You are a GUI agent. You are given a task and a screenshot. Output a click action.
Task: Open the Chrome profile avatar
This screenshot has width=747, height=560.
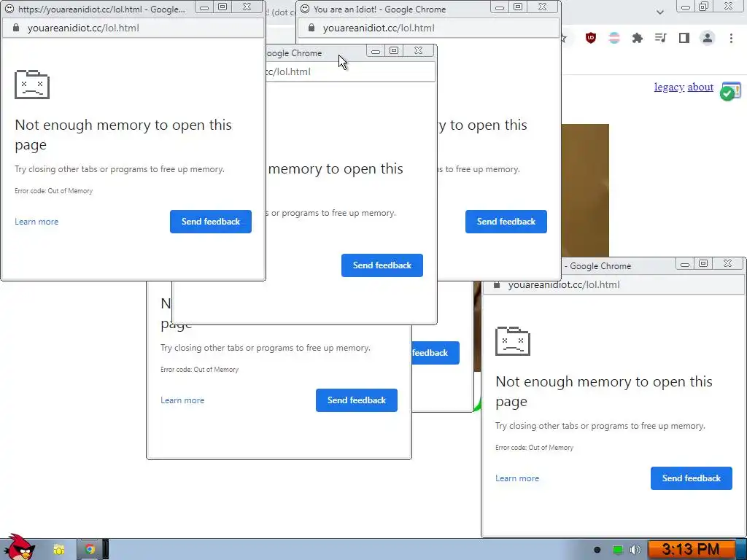(x=708, y=38)
